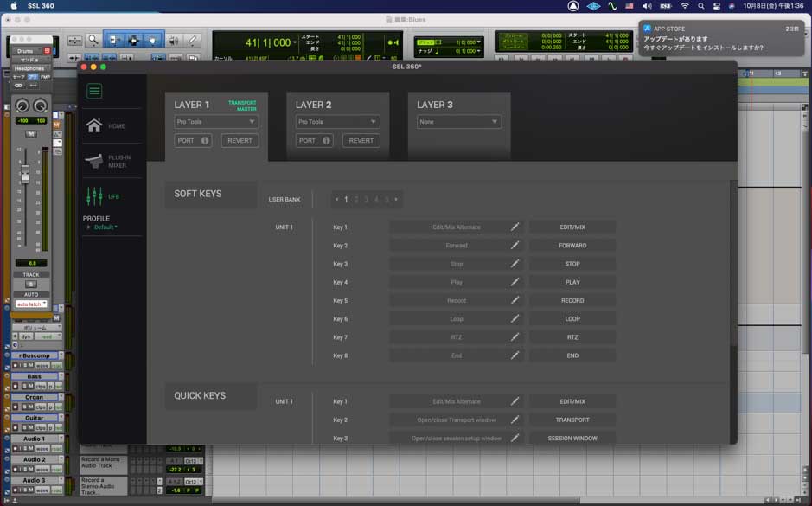Image resolution: width=812 pixels, height=506 pixels.
Task: Select the UF8 fader page icon
Action: tap(94, 196)
